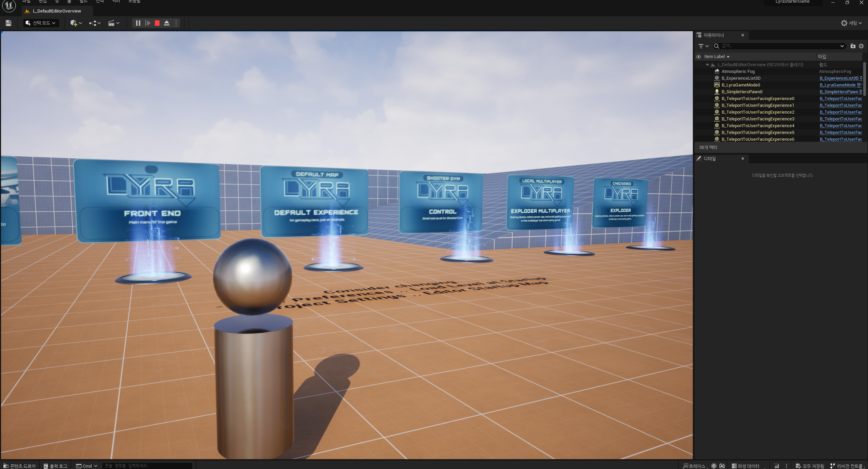The width and height of the screenshot is (868, 469).
Task: Pause the play-in-editor simulation
Action: coord(138,23)
